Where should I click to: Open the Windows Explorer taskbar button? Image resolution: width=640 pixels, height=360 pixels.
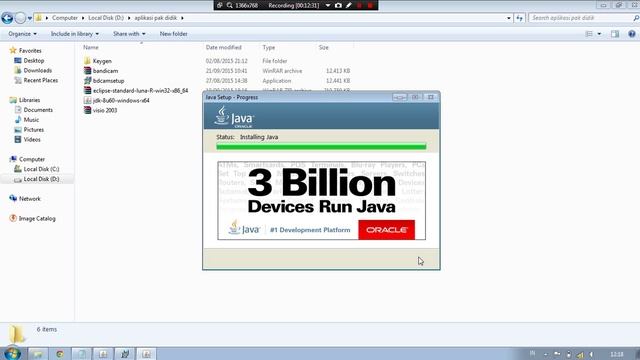[x=38, y=354]
